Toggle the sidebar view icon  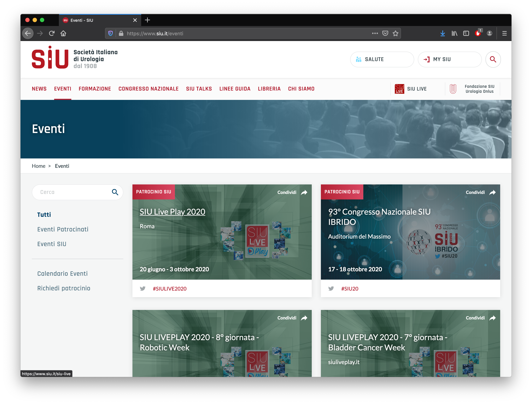(466, 33)
